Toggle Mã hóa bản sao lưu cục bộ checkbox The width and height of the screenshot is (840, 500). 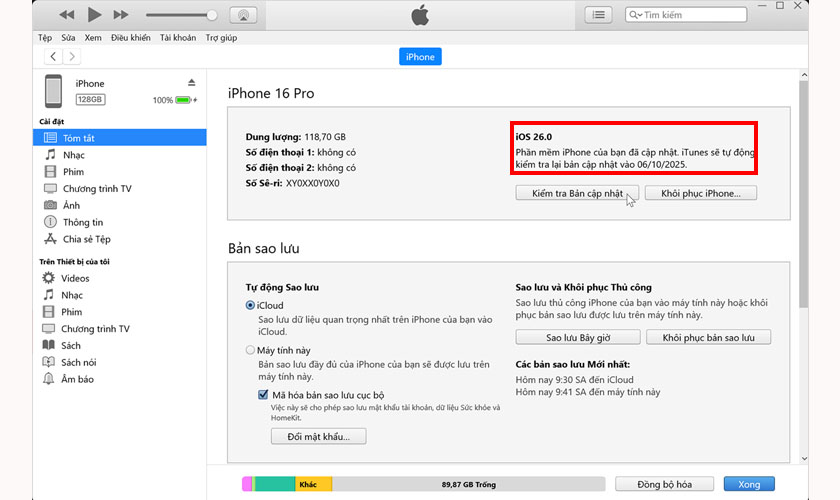(263, 395)
